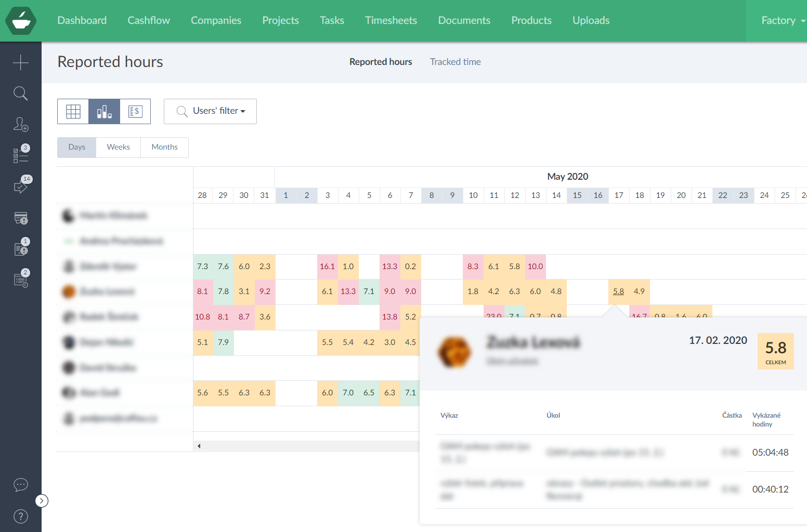Click the help question mark icon
Image resolution: width=807 pixels, height=532 pixels.
(21, 516)
